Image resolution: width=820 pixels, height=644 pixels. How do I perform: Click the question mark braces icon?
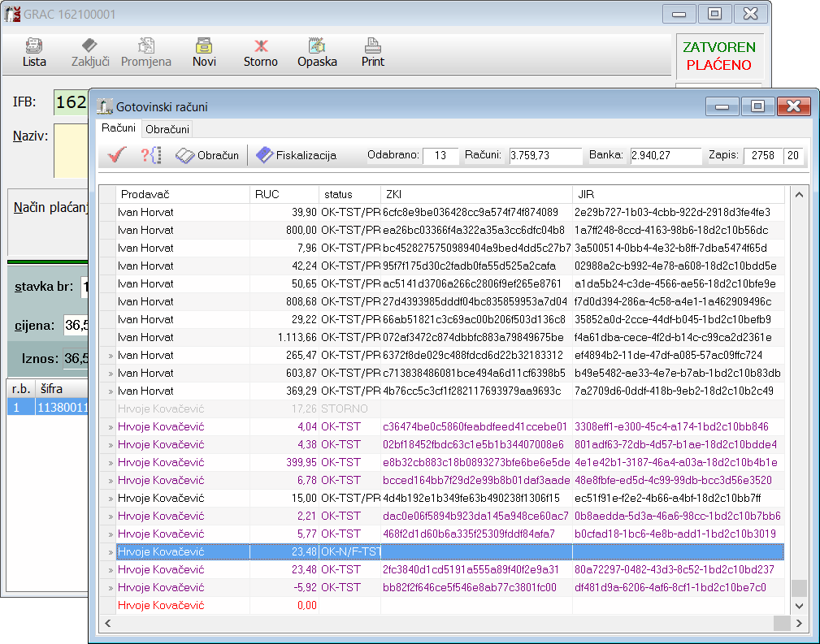(x=151, y=155)
